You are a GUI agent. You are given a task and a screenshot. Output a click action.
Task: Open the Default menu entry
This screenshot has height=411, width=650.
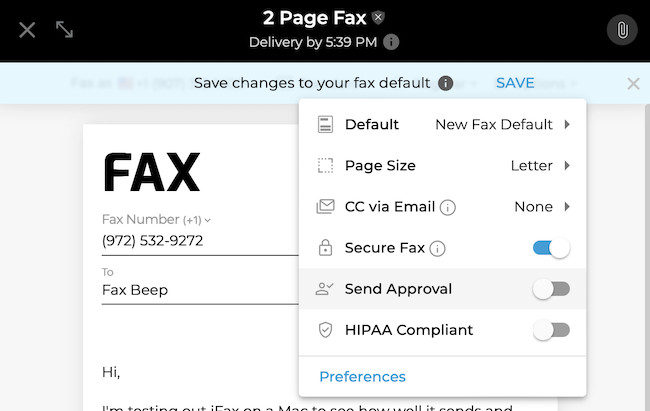click(442, 124)
